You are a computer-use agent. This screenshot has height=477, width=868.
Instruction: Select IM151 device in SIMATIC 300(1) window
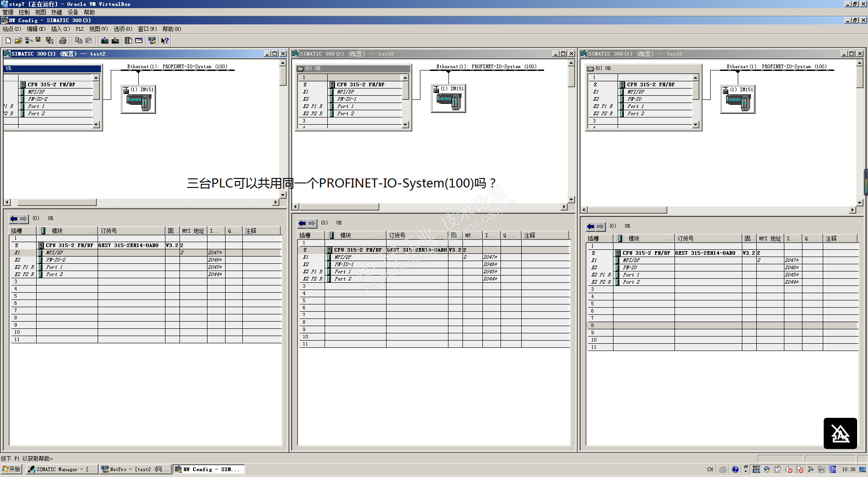point(738,99)
